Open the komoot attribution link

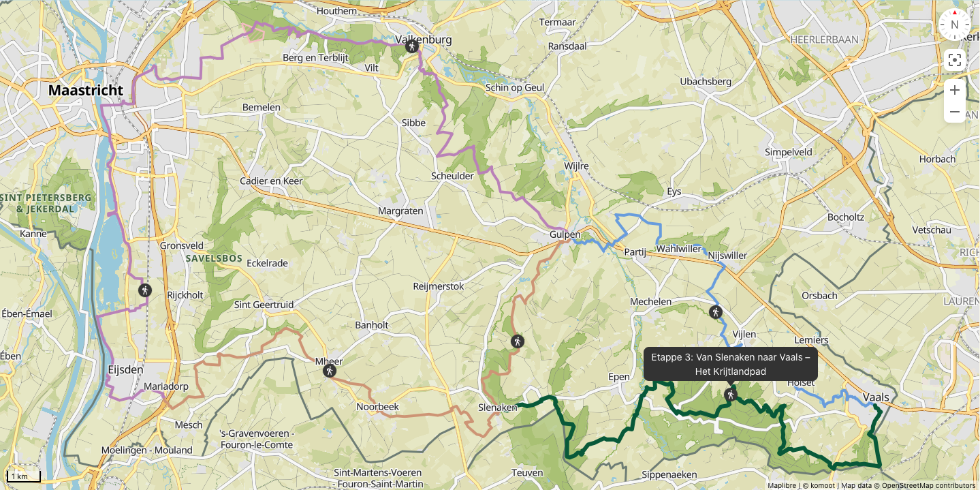[821, 486]
